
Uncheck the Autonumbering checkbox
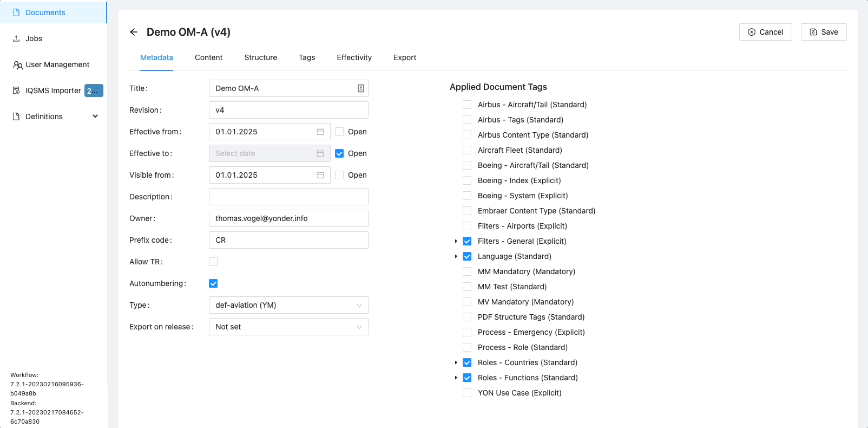[213, 283]
